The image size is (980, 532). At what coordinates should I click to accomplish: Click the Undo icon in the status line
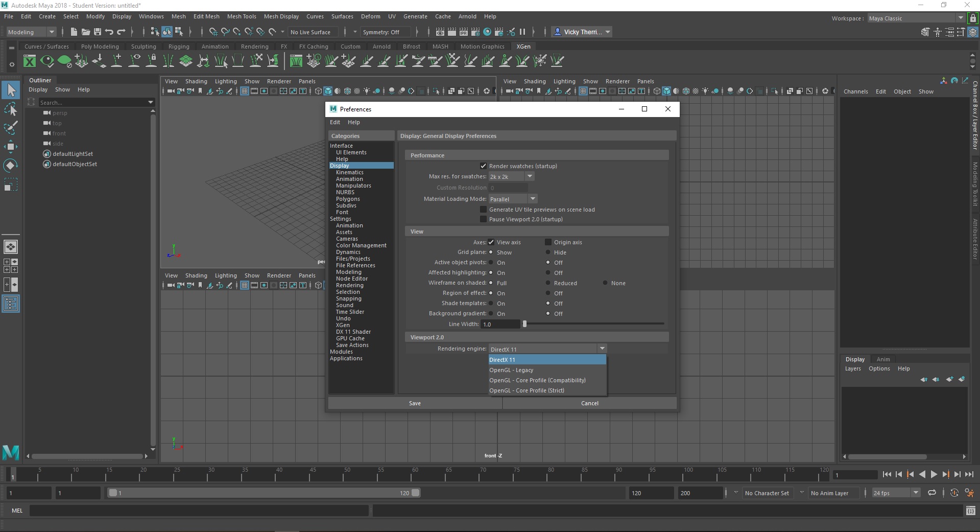[109, 32]
